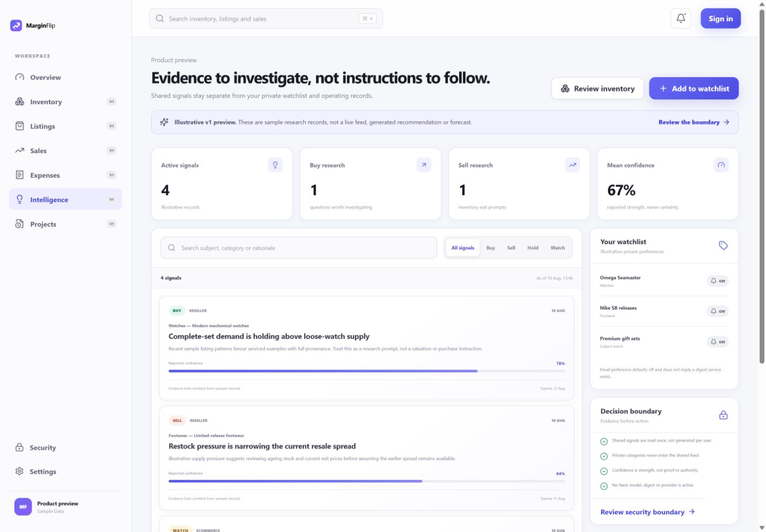Screen dimensions: 766x532
Task: Click the arrow icon on Buy research card
Action: pos(424,165)
